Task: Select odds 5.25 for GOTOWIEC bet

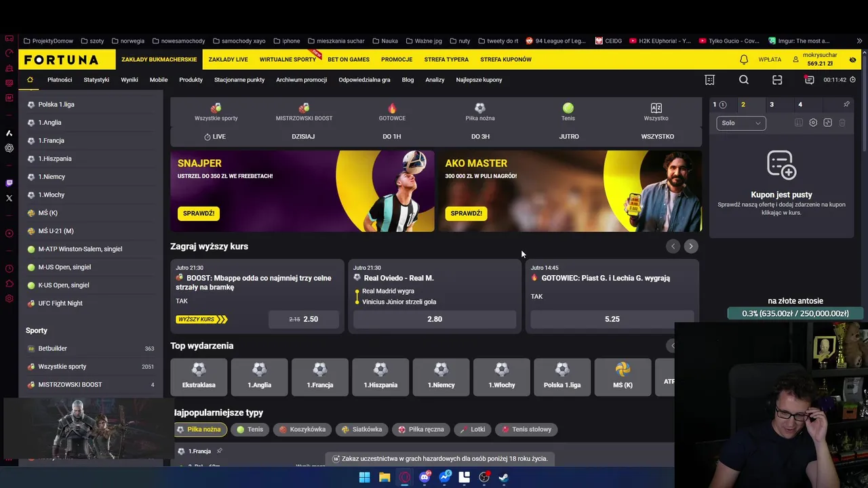Action: pyautogui.click(x=612, y=319)
